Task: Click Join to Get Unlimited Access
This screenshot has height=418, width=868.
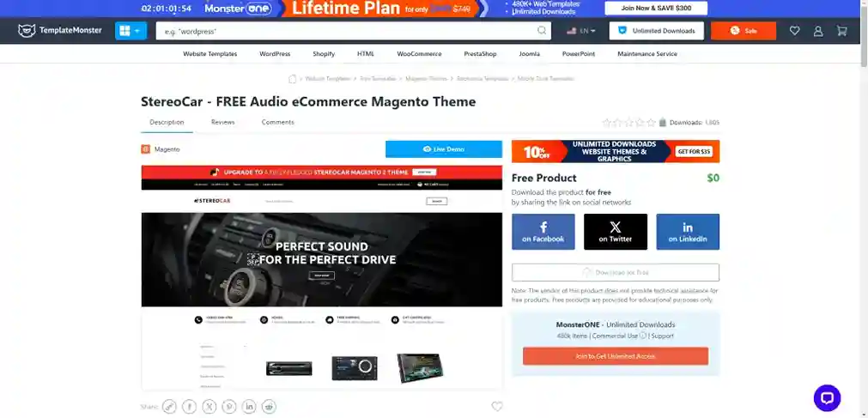Action: coord(616,356)
